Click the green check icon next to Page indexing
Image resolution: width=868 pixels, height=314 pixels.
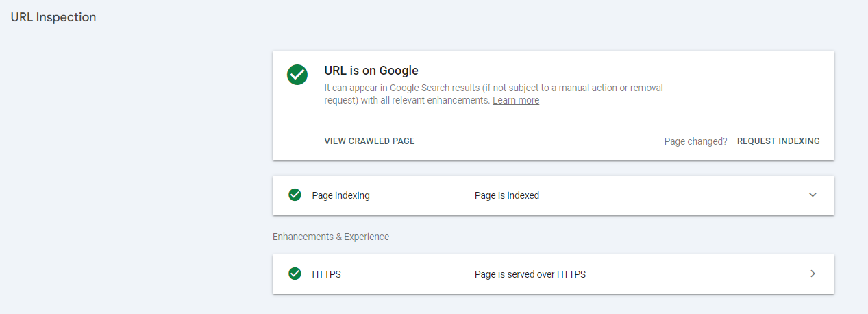(x=295, y=195)
